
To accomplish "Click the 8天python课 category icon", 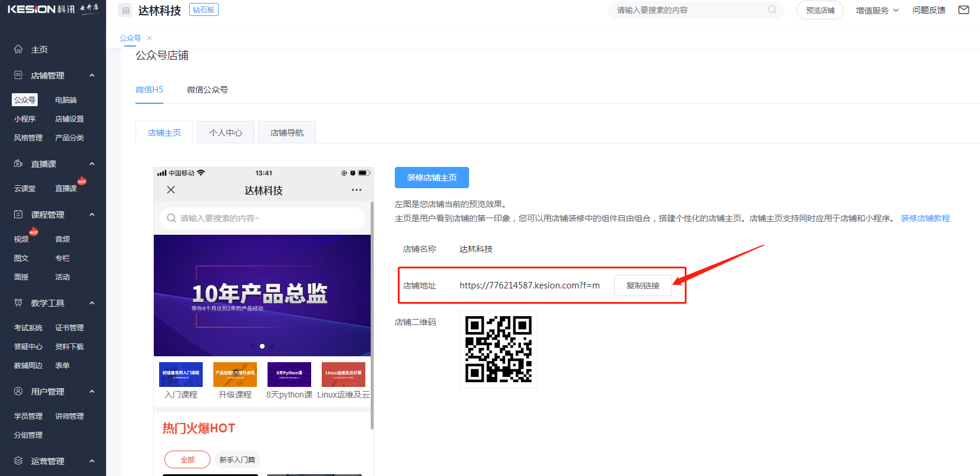I will [289, 375].
